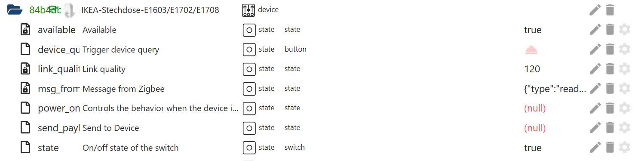Click the available value true
The width and height of the screenshot is (644, 161).
[x=533, y=30]
